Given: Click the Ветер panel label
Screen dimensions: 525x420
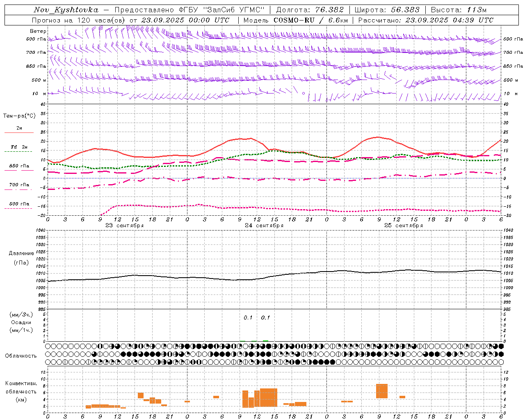Looking at the screenshot, I should click(38, 31).
